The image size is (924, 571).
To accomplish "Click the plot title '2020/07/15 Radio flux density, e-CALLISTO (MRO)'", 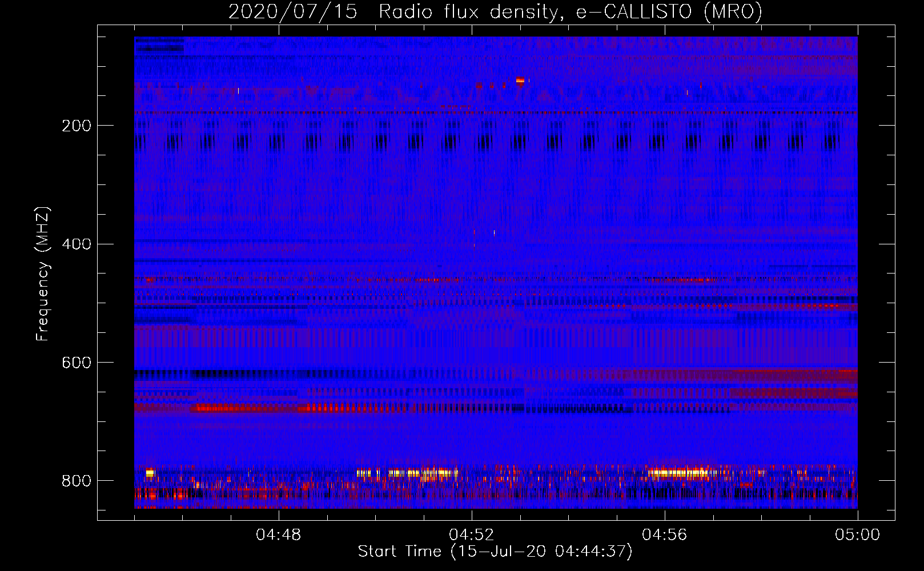I will pyautogui.click(x=495, y=11).
